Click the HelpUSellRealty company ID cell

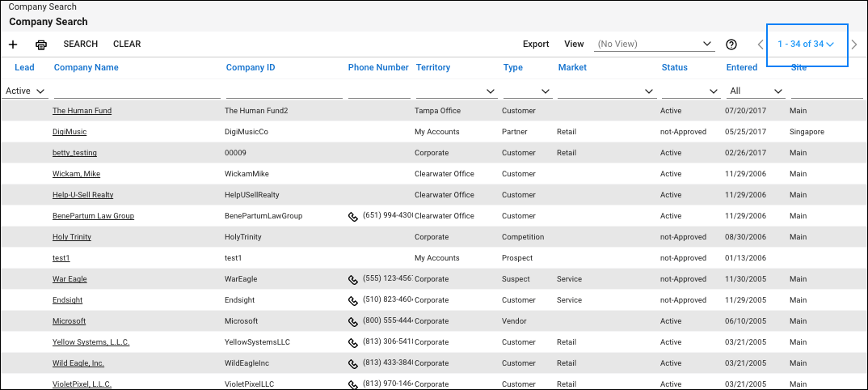pyautogui.click(x=252, y=195)
